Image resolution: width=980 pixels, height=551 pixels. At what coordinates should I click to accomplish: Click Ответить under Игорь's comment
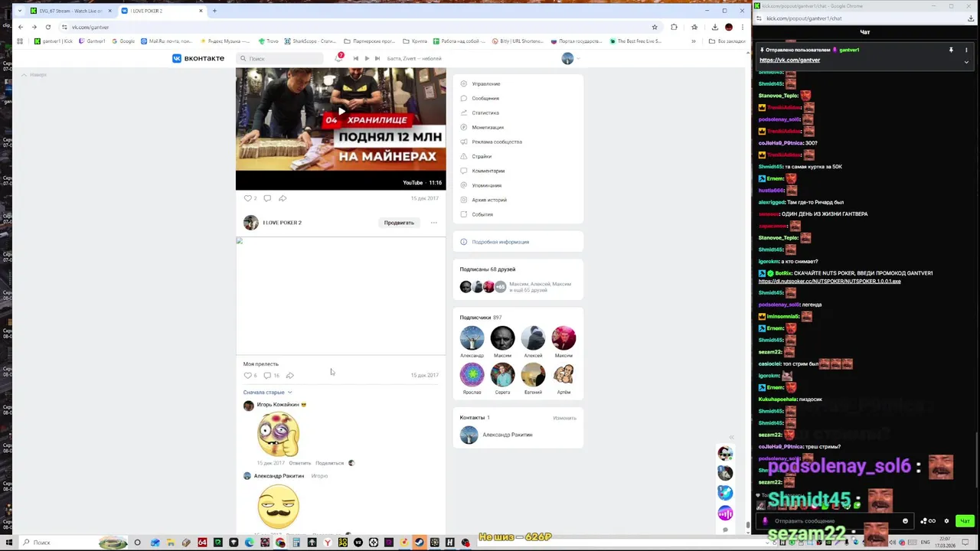[300, 463]
